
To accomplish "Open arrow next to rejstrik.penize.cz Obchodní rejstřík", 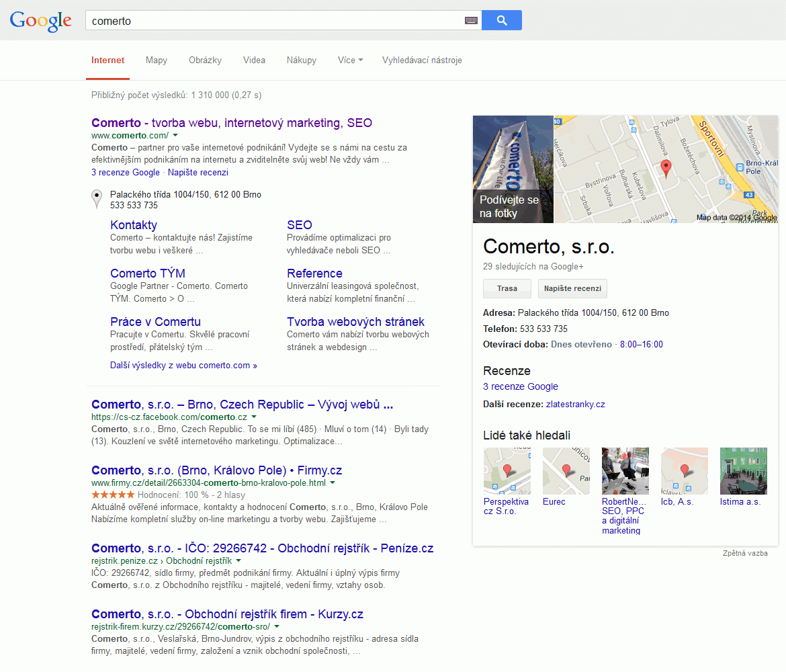I will click(x=238, y=560).
